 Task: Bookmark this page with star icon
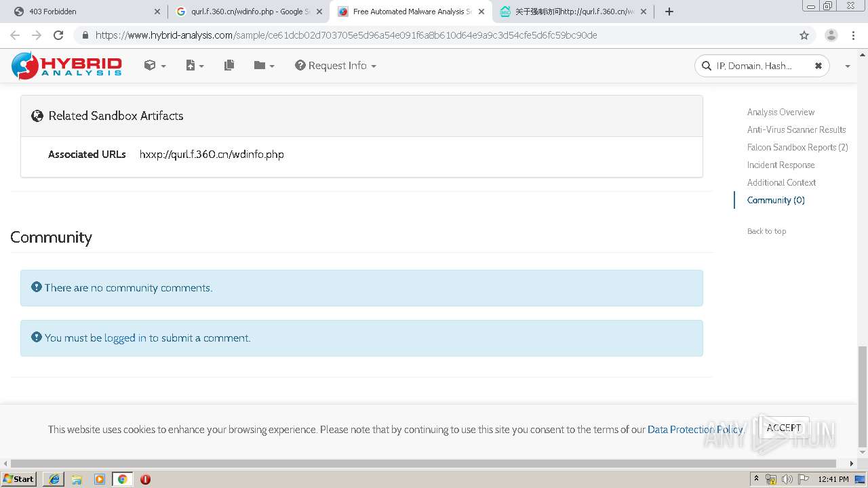point(804,35)
